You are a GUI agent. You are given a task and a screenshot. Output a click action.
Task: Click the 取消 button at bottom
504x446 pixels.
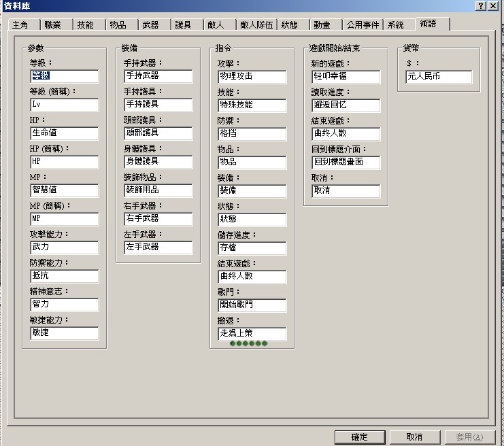coord(415,437)
